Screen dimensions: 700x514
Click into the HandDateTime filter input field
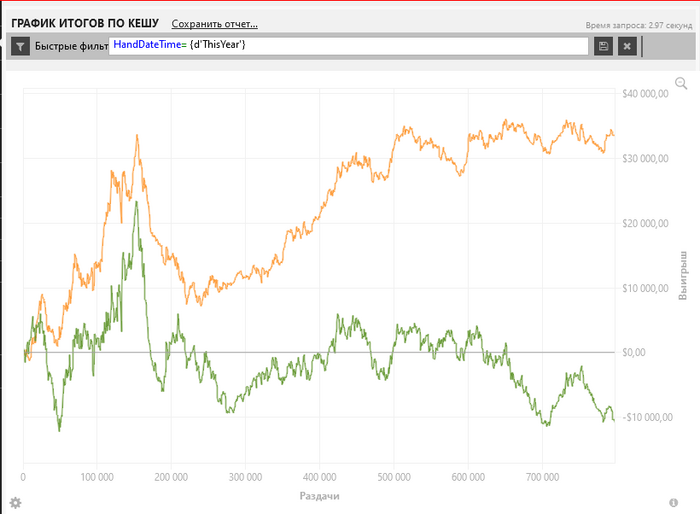pos(348,46)
